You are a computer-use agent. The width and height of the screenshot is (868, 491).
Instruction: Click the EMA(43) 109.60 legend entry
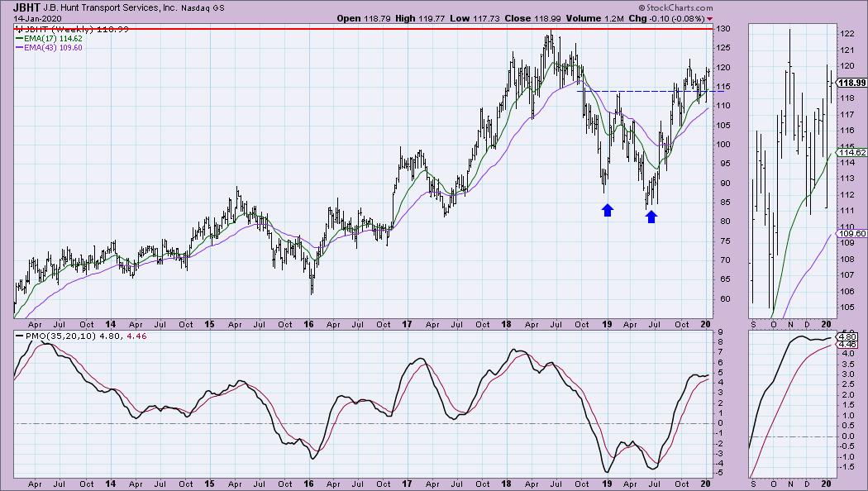click(x=53, y=48)
